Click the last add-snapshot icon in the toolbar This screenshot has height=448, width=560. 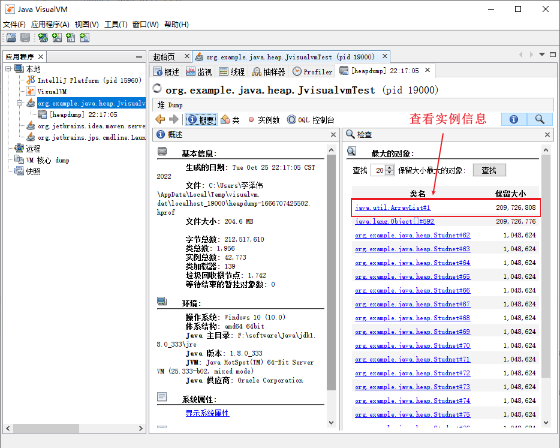coord(85,37)
